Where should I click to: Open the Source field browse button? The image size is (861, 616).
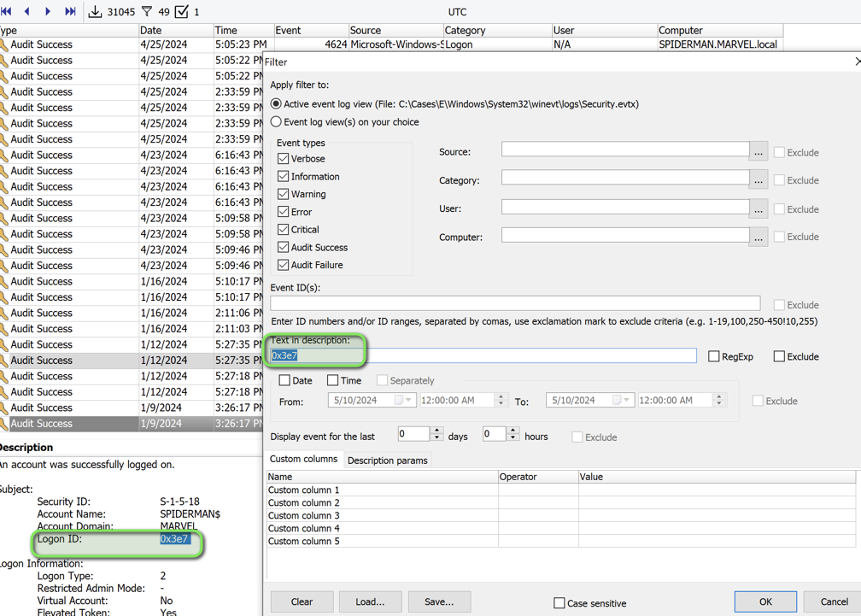pyautogui.click(x=758, y=152)
